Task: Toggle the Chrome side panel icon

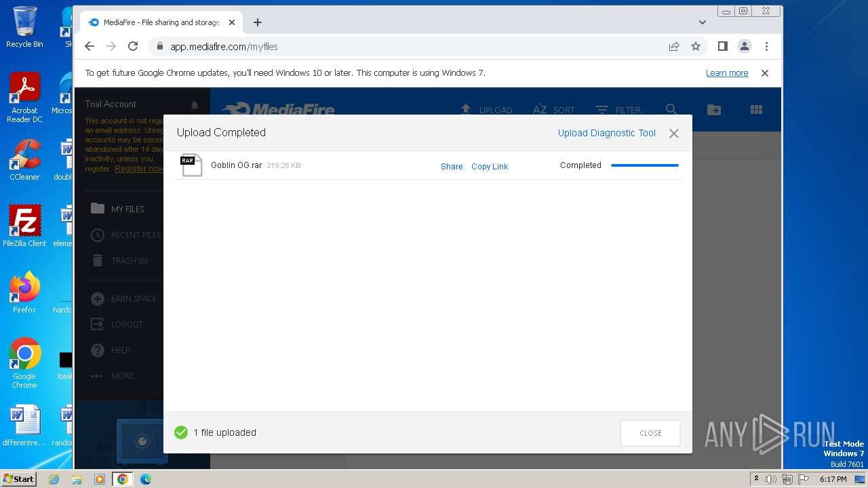Action: pos(723,46)
